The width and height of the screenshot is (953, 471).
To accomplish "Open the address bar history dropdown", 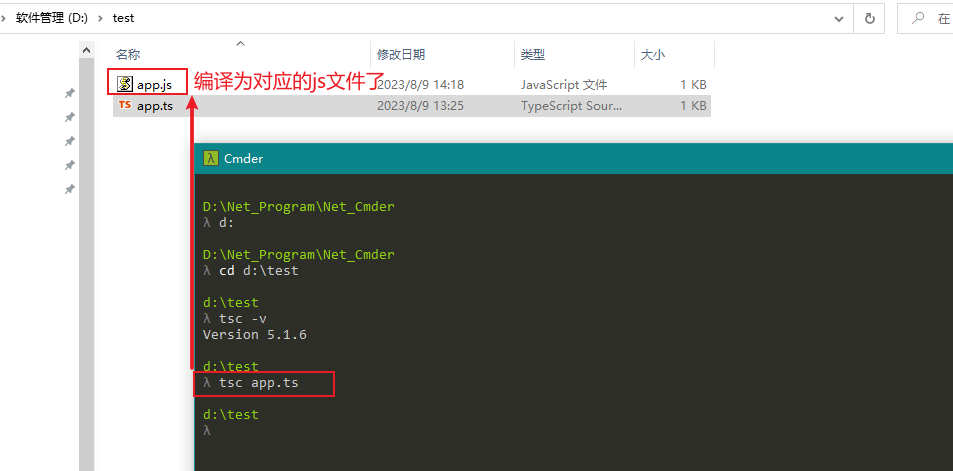I will tap(839, 19).
